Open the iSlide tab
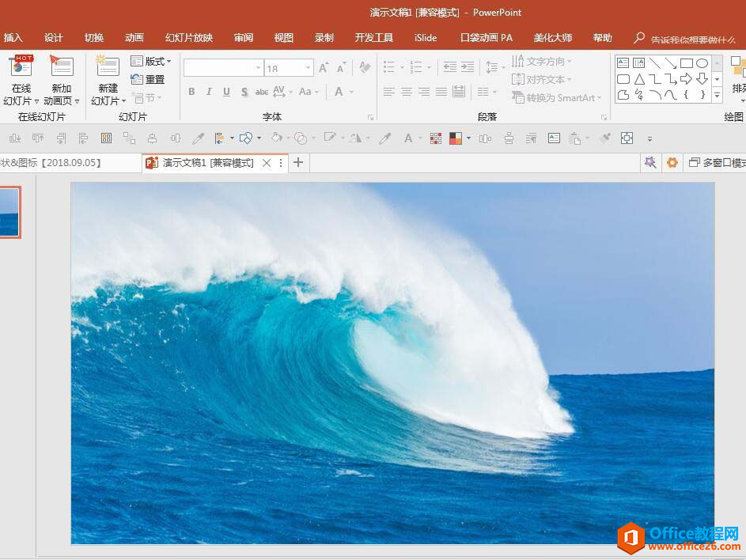Screen dimensions: 746x560 point(426,38)
